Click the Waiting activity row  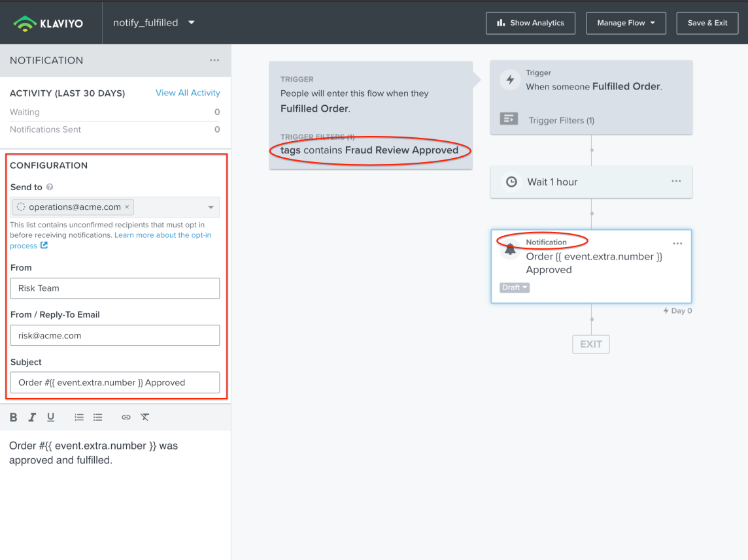[115, 112]
